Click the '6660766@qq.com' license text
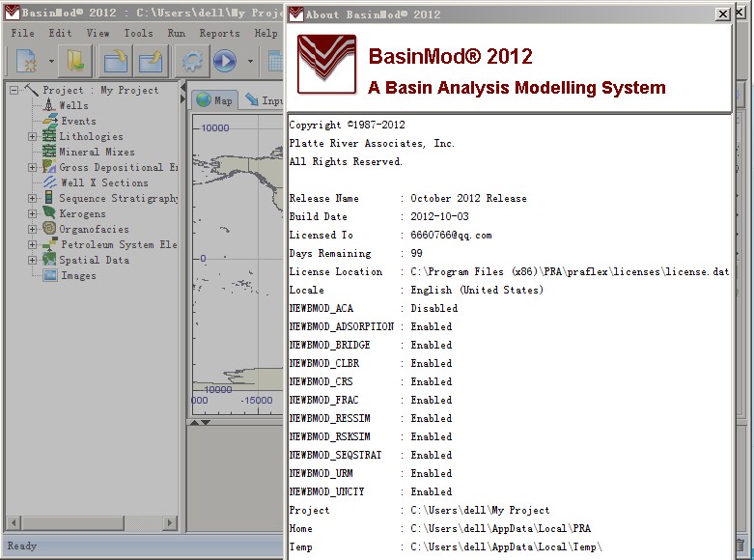The height and width of the screenshot is (560, 754). pos(451,235)
